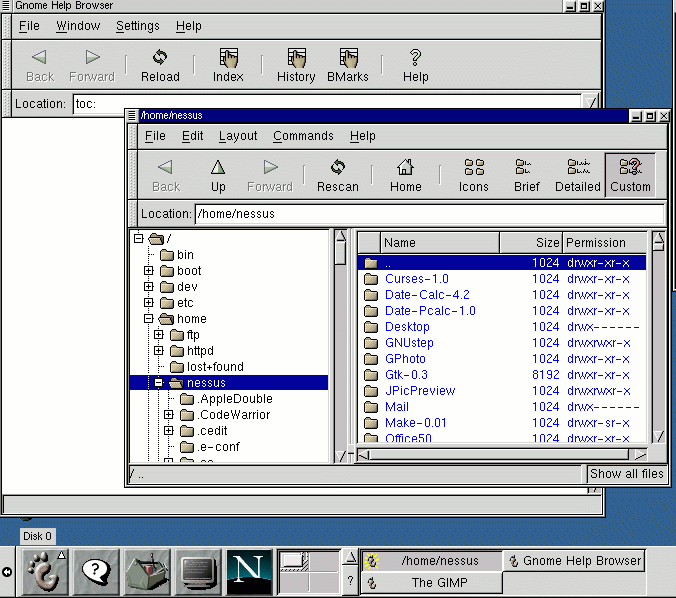Click the /home/nessus taskbar button
This screenshot has width=676, height=598.
432,560
